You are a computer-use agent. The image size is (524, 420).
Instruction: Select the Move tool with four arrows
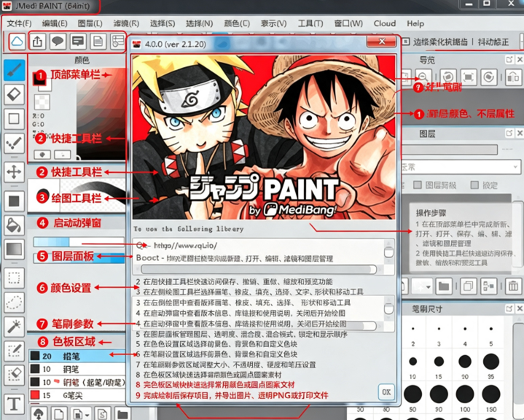tap(15, 172)
